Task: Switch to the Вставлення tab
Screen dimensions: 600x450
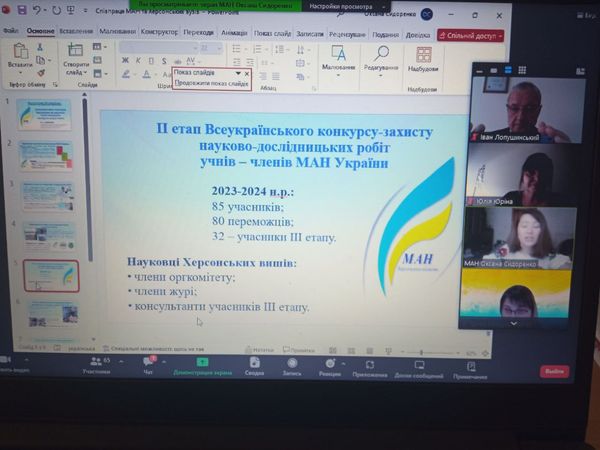Action: pos(76,31)
